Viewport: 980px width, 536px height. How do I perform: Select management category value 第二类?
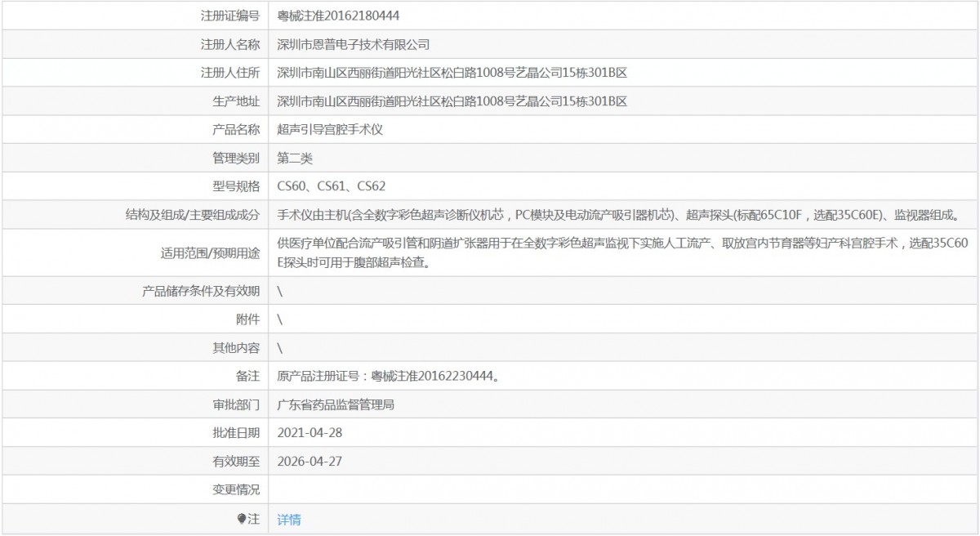point(295,159)
